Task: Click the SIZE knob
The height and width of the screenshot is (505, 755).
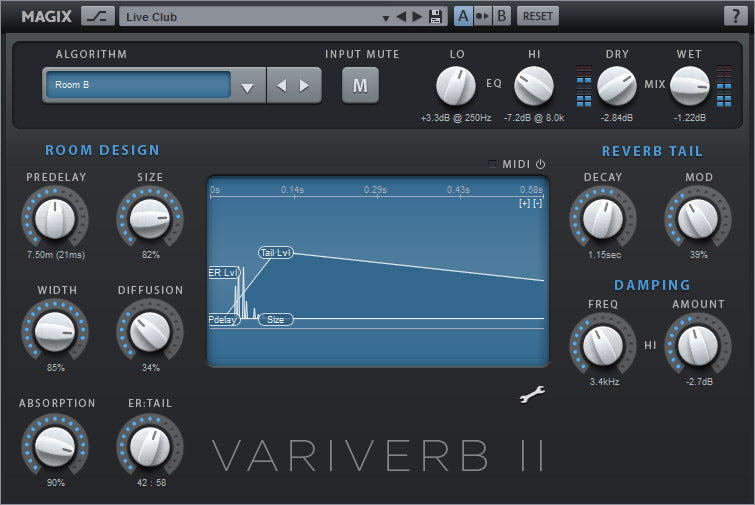Action: (x=150, y=219)
